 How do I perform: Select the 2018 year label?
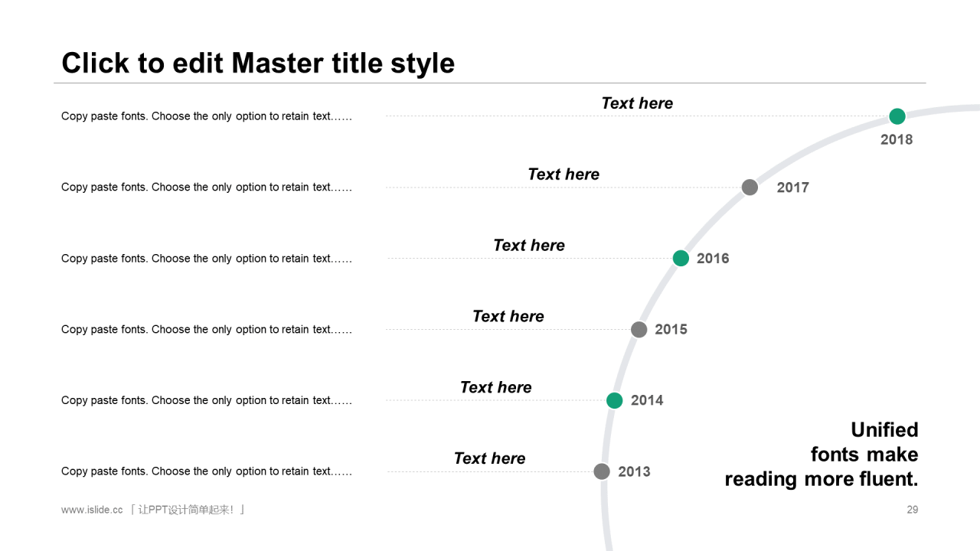pos(897,139)
